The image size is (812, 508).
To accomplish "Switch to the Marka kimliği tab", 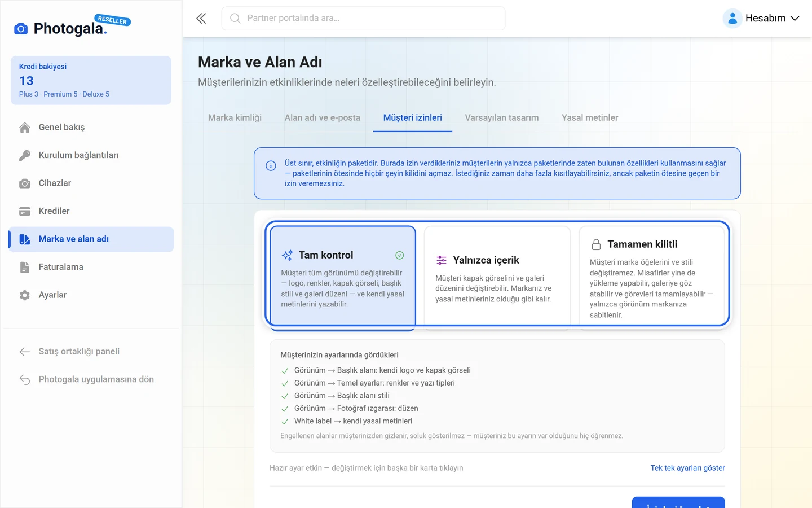I will [235, 117].
